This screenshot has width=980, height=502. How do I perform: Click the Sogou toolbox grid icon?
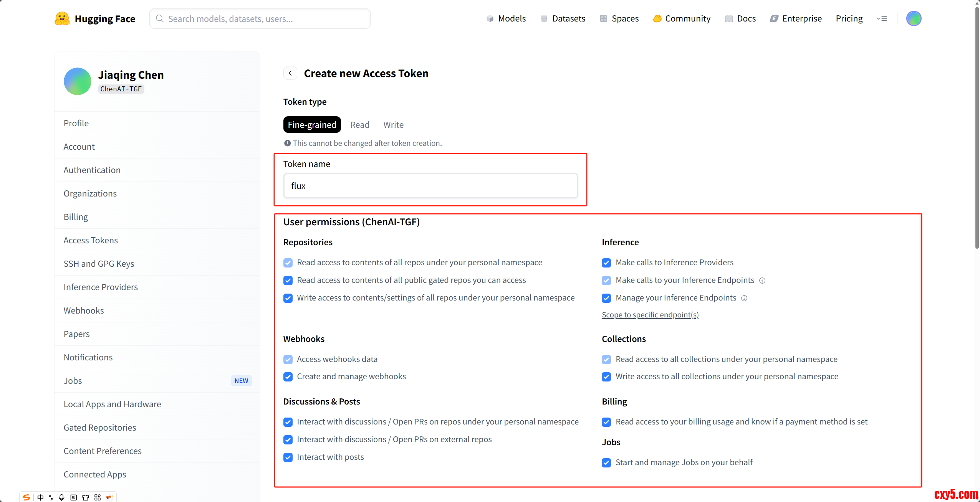point(98,497)
